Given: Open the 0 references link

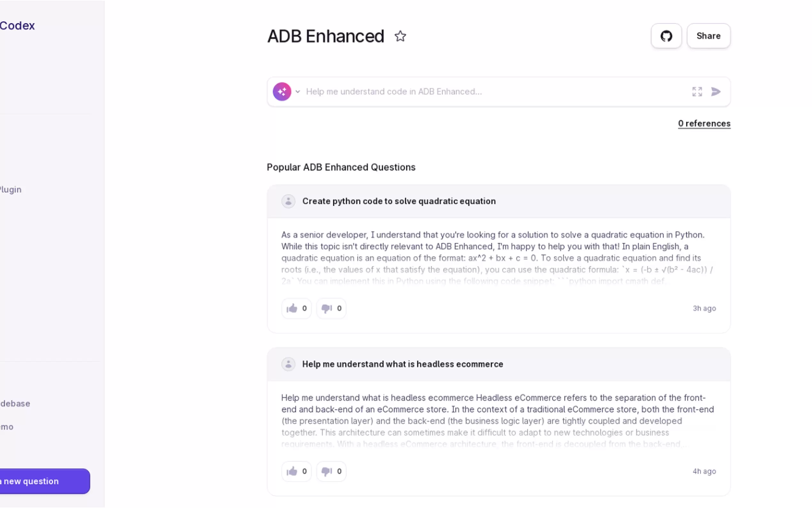Looking at the screenshot, I should tap(704, 123).
